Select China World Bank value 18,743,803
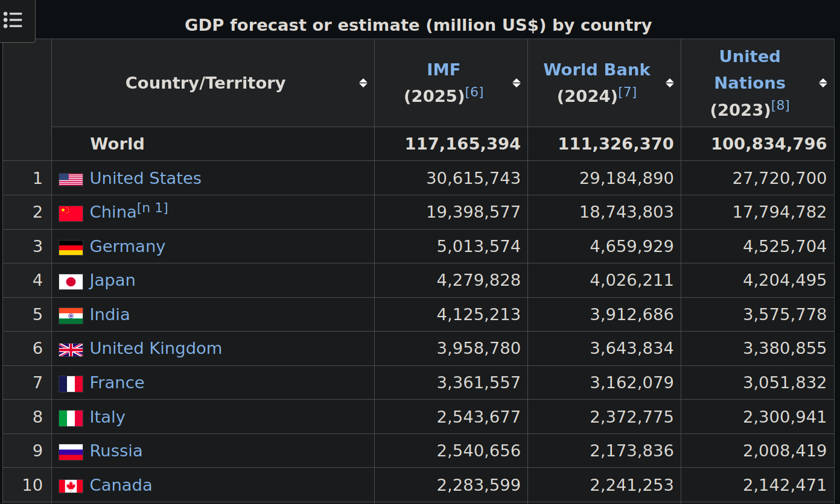Screen dimensions: 840x504 (626, 212)
